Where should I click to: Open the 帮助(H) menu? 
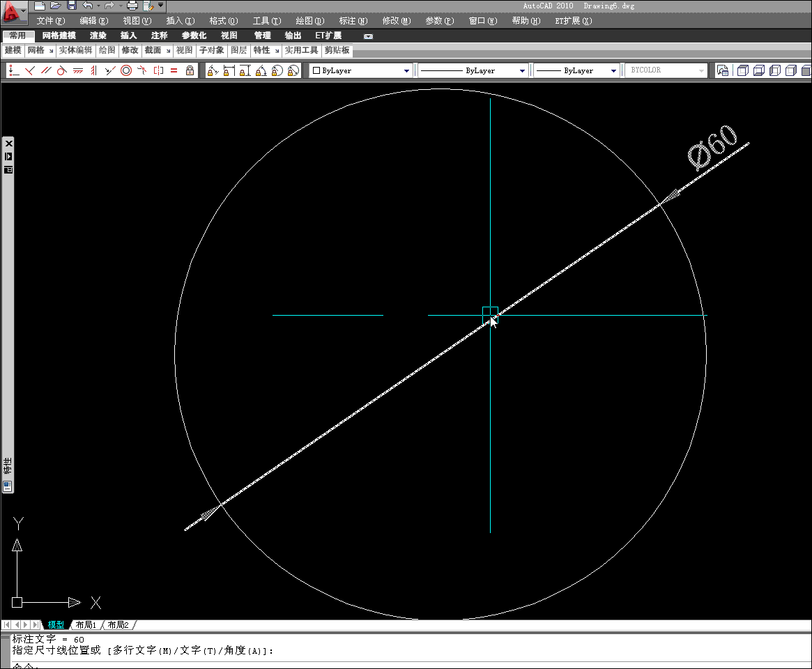click(526, 21)
